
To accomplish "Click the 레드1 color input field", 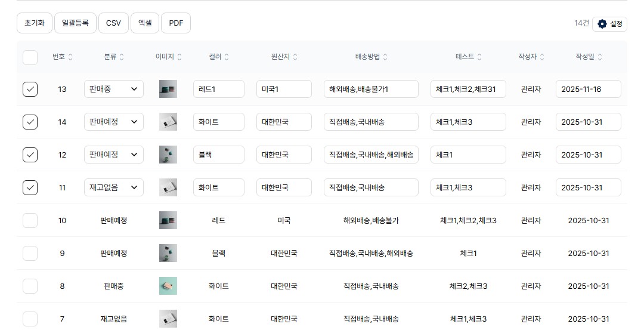I will coord(219,90).
